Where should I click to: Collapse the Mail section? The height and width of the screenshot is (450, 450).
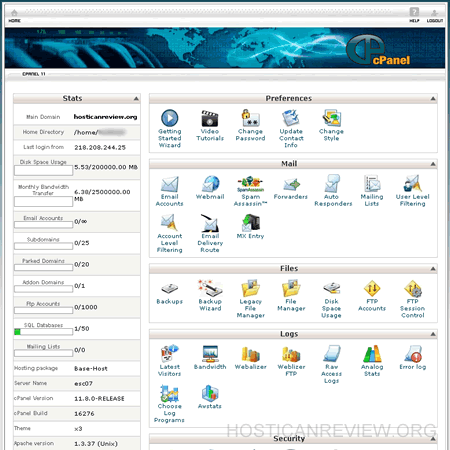tap(433, 164)
